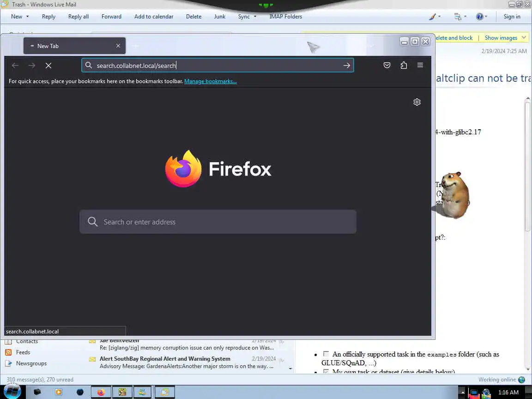Select the New Tab tab in Firefox
532x399 pixels.
point(74,46)
